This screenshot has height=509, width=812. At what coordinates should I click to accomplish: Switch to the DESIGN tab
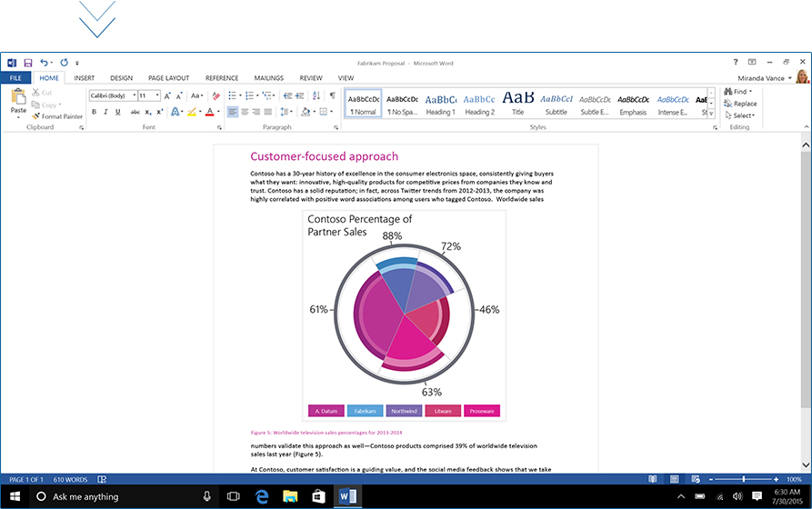pyautogui.click(x=121, y=78)
